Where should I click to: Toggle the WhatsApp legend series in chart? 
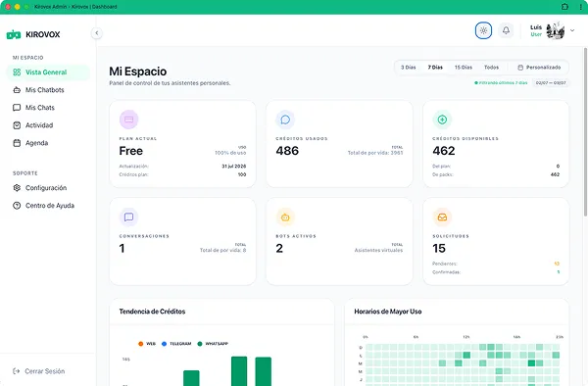point(213,344)
